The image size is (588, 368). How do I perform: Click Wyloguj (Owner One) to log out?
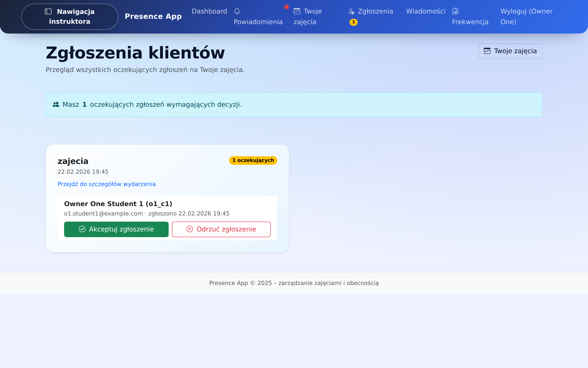tap(527, 17)
